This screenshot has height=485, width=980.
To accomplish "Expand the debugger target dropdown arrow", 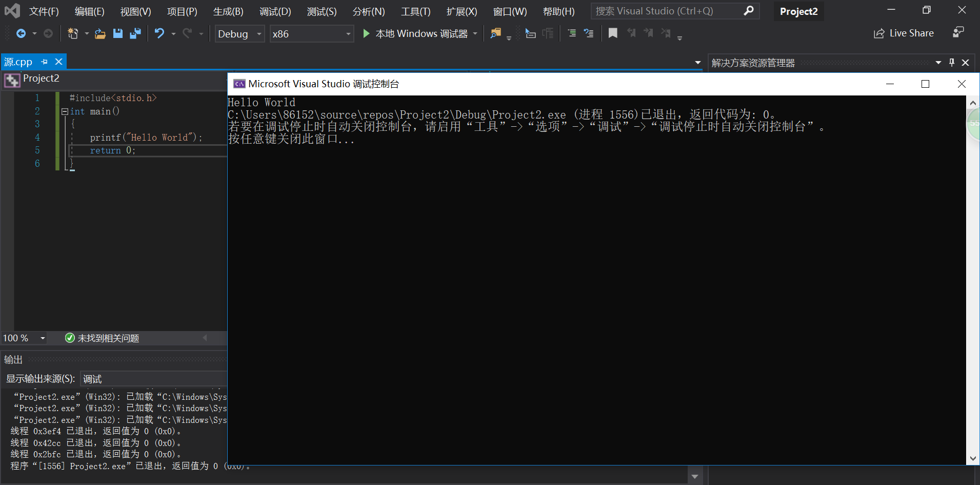I will (x=475, y=34).
